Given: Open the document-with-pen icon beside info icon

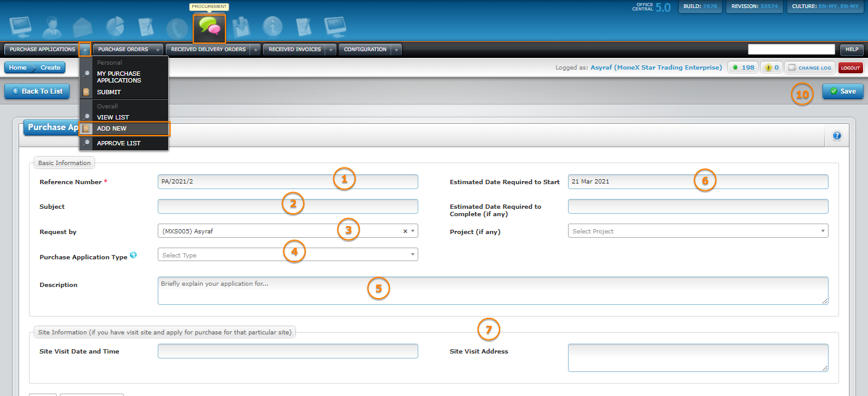Looking at the screenshot, I should pyautogui.click(x=304, y=27).
